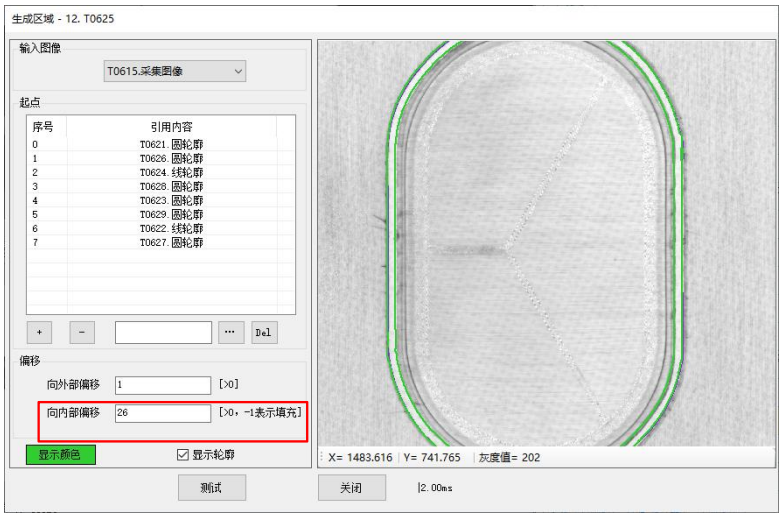
Task: Select row 4 T0623.圆轮廓
Action: 170,200
